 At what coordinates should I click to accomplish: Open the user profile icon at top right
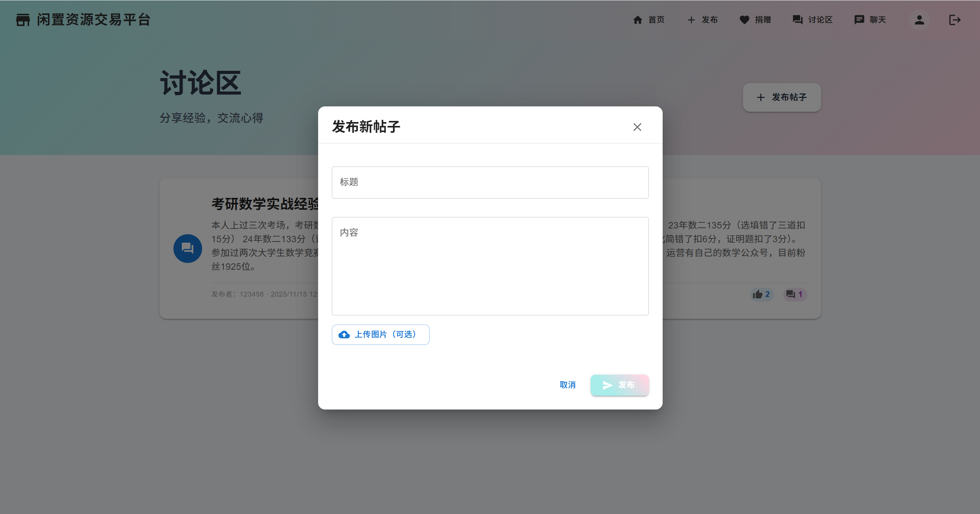coord(919,20)
